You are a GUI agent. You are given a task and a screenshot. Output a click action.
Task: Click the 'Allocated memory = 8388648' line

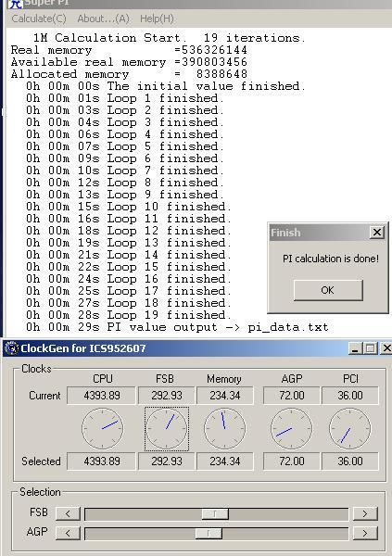tap(129, 74)
